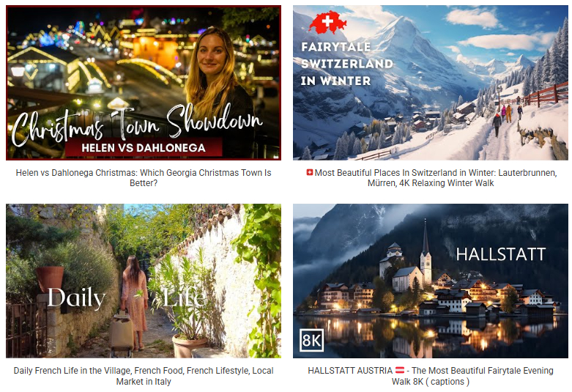
Task: Click the Daily word on the French village thumbnail
Action: pos(77,298)
